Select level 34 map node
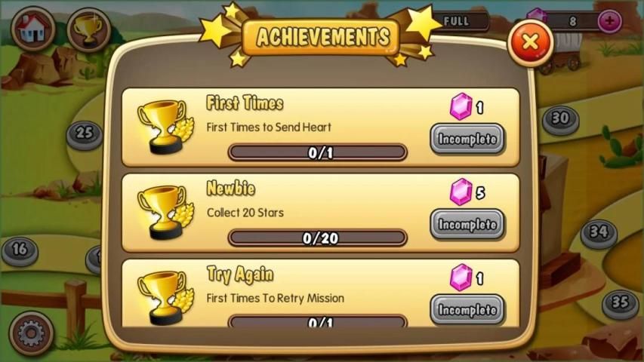 [x=599, y=234]
